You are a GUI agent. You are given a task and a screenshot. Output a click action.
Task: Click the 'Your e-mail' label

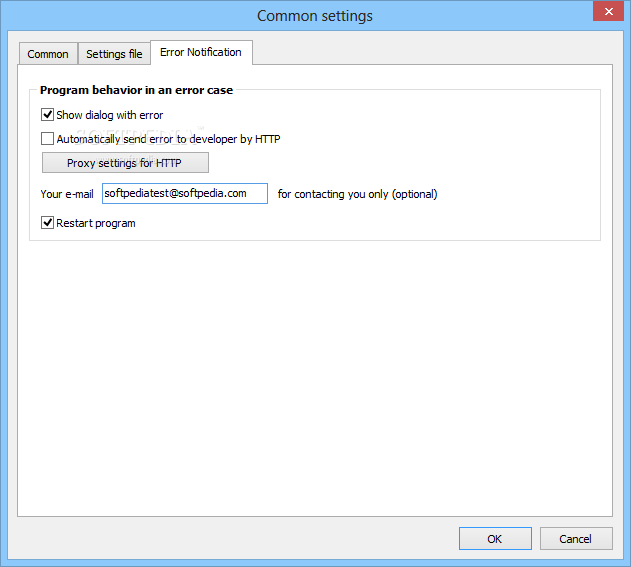click(67, 194)
